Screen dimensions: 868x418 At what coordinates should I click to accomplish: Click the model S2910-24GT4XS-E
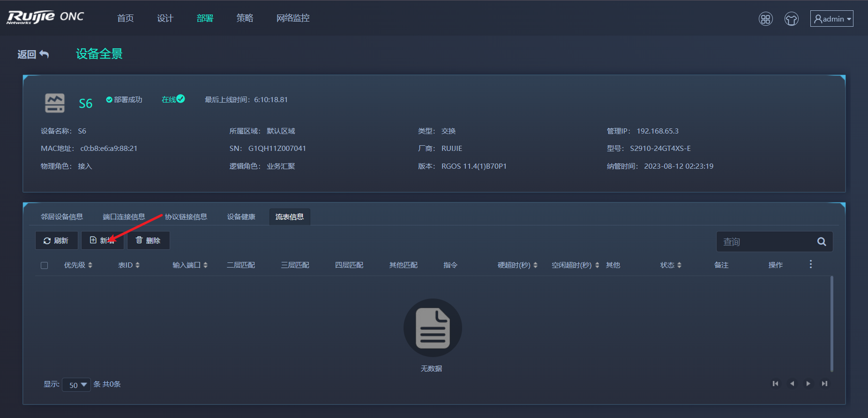pos(660,149)
